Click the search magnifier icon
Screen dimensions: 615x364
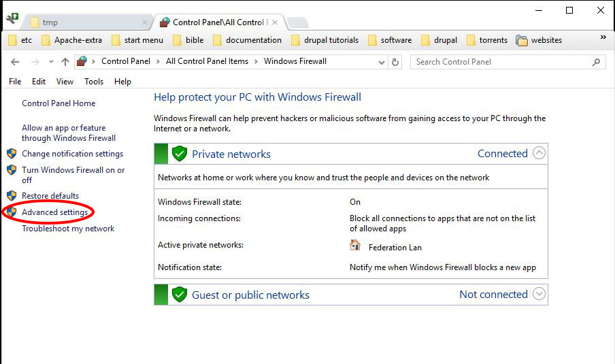pos(596,62)
